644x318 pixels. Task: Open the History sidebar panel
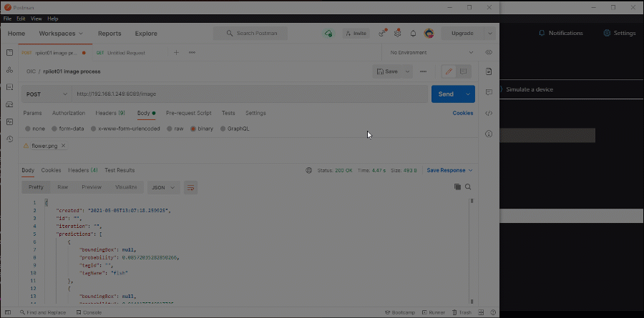[x=10, y=139]
